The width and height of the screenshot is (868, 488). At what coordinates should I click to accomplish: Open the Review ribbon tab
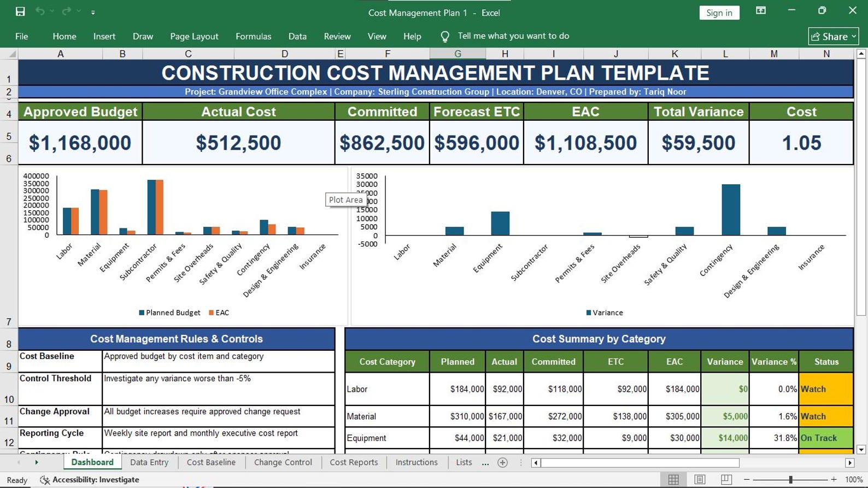[x=337, y=36]
